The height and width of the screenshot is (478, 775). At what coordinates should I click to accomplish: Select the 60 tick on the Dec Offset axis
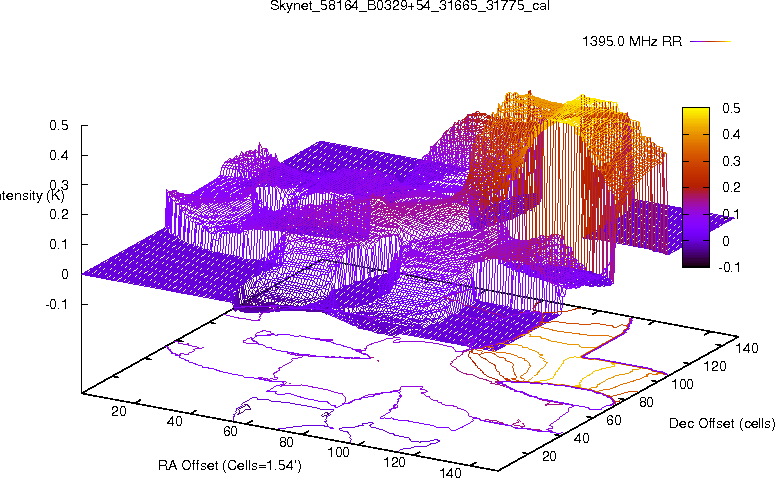tap(614, 420)
